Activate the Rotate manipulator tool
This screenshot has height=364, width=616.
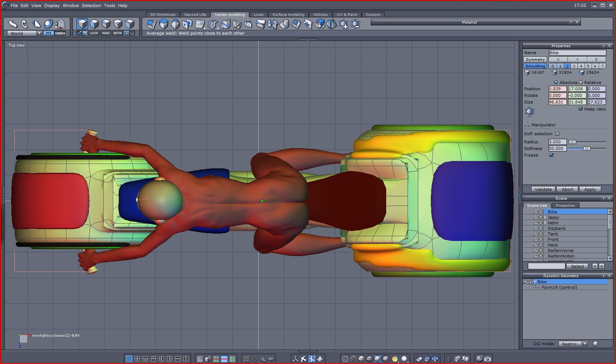pyautogui.click(x=24, y=24)
